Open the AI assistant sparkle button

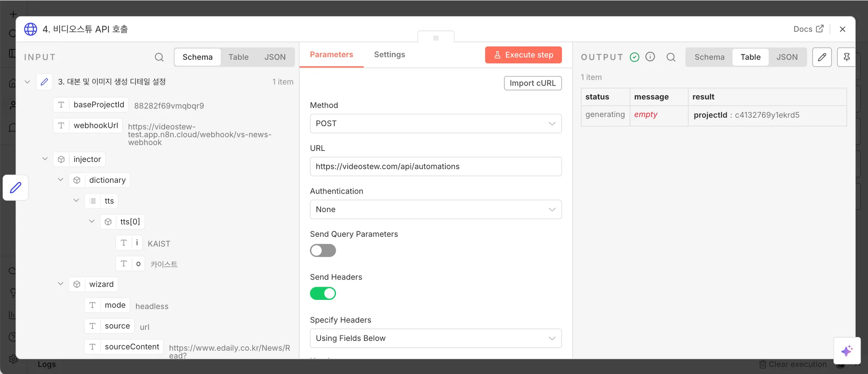click(846, 351)
